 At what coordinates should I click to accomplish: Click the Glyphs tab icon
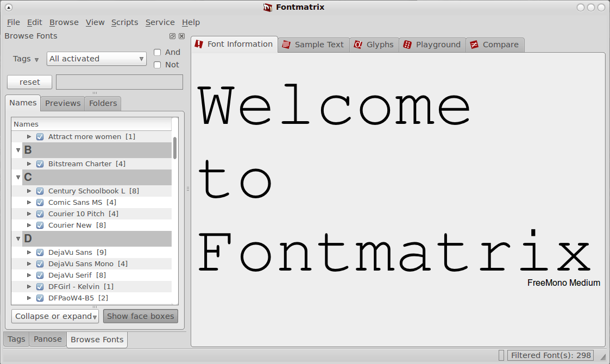(x=358, y=45)
